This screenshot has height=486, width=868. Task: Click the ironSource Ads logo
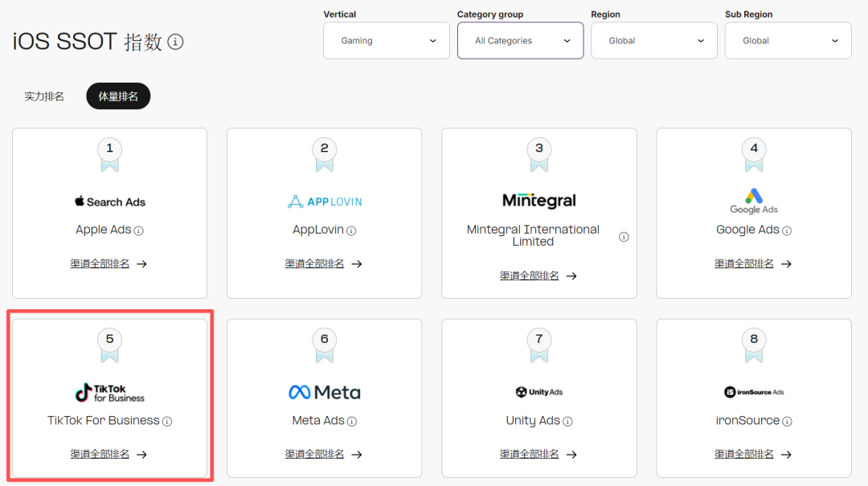[x=754, y=392]
